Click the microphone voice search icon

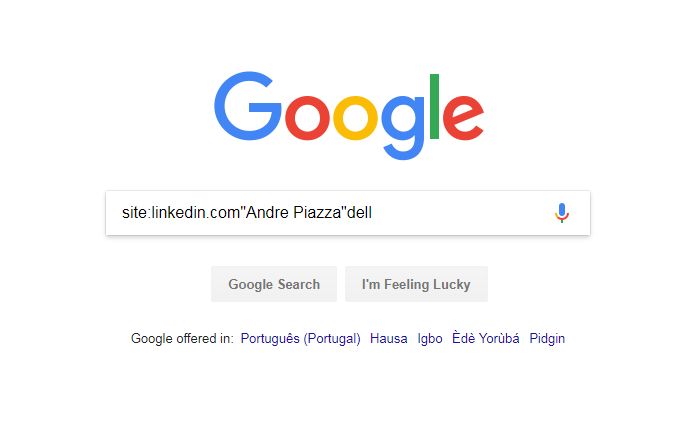(x=562, y=213)
